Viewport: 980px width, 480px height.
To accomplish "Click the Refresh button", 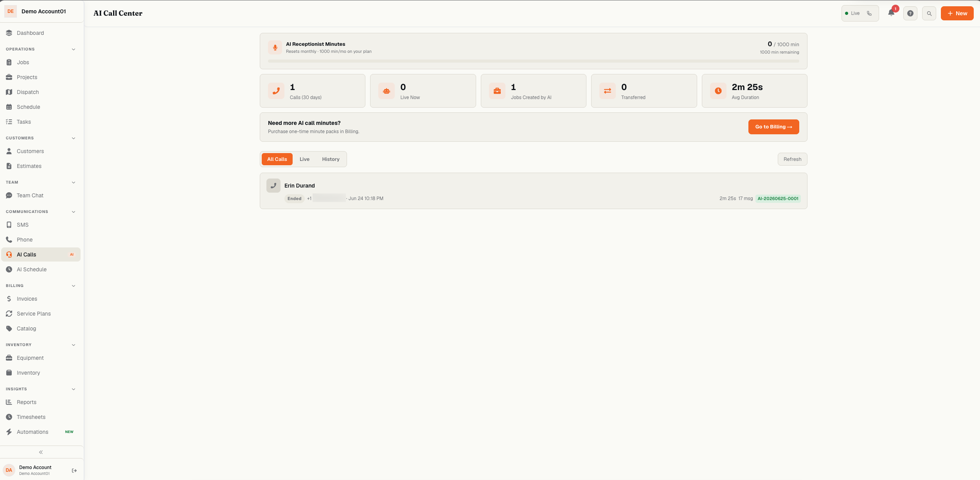I will (792, 159).
